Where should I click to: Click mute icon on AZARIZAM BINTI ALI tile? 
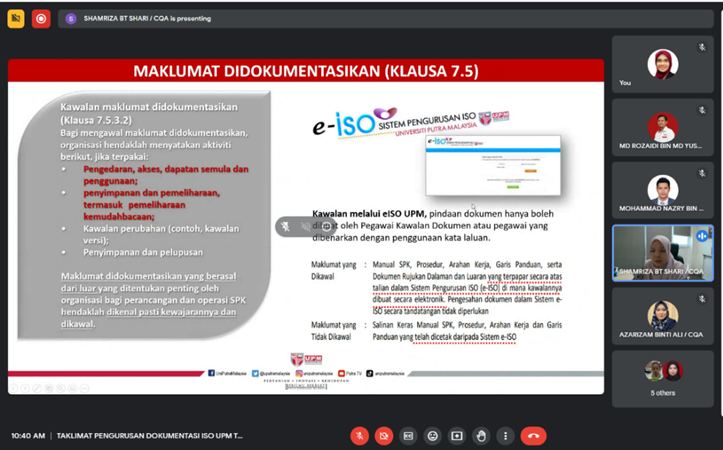[702, 299]
